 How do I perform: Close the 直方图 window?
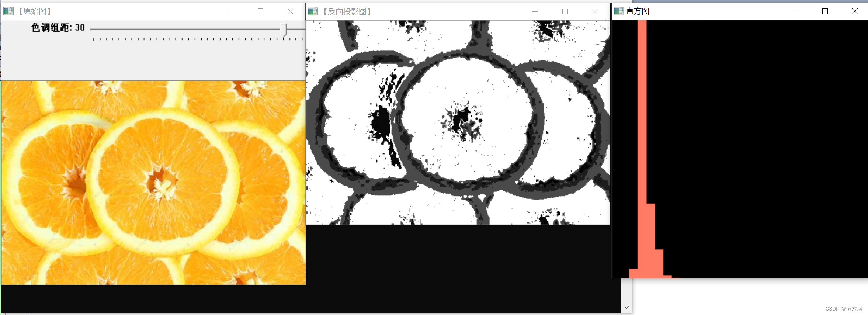pos(855,11)
